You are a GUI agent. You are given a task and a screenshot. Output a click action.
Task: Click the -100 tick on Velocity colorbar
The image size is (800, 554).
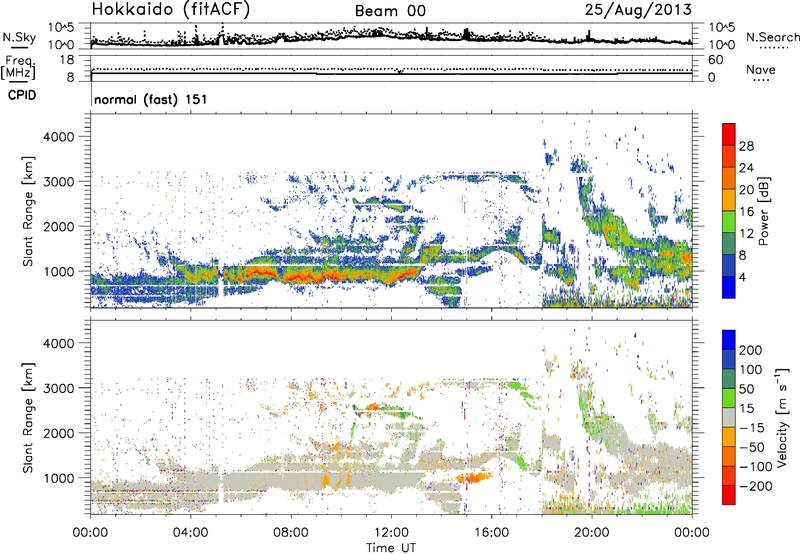click(x=756, y=467)
